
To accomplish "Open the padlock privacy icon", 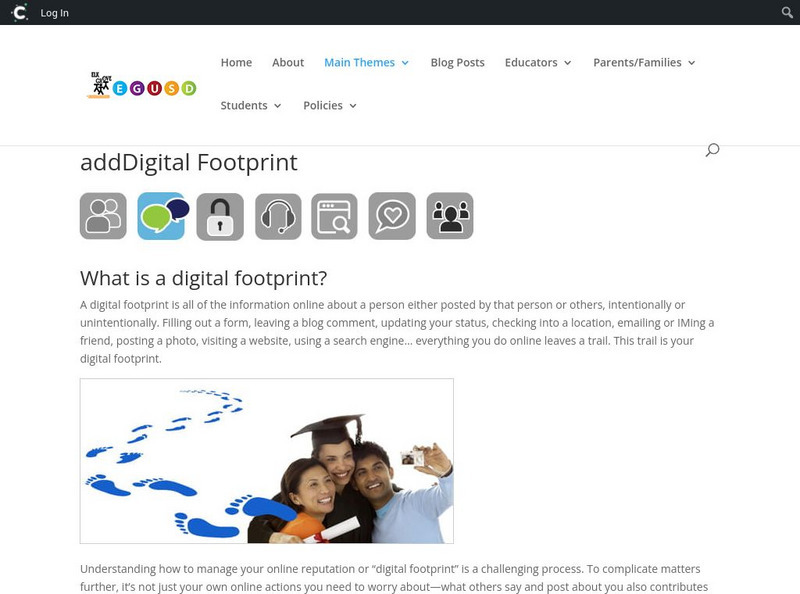I will coord(220,216).
